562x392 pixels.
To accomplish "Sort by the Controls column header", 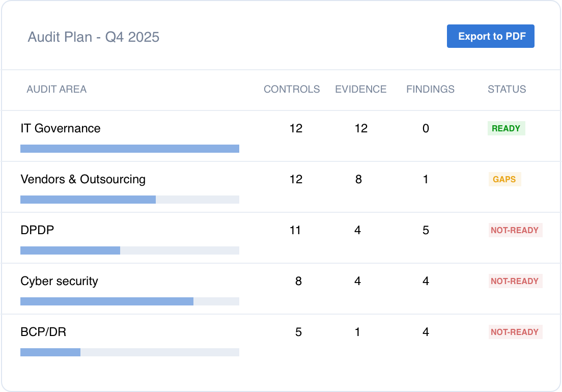I will point(292,89).
